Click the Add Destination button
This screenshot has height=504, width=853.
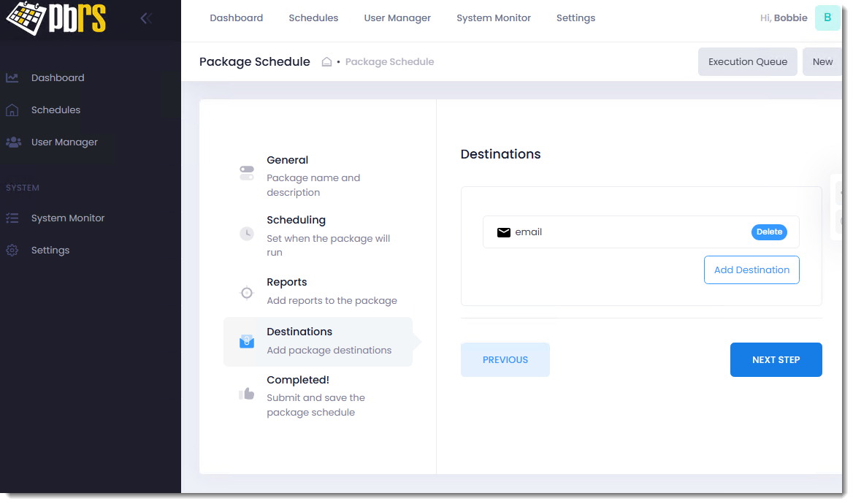click(x=751, y=270)
